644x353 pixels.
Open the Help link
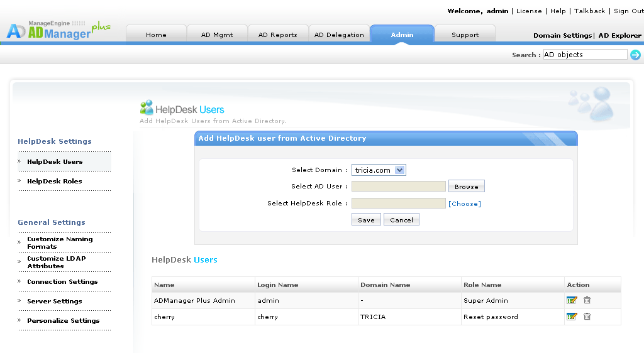coord(558,11)
